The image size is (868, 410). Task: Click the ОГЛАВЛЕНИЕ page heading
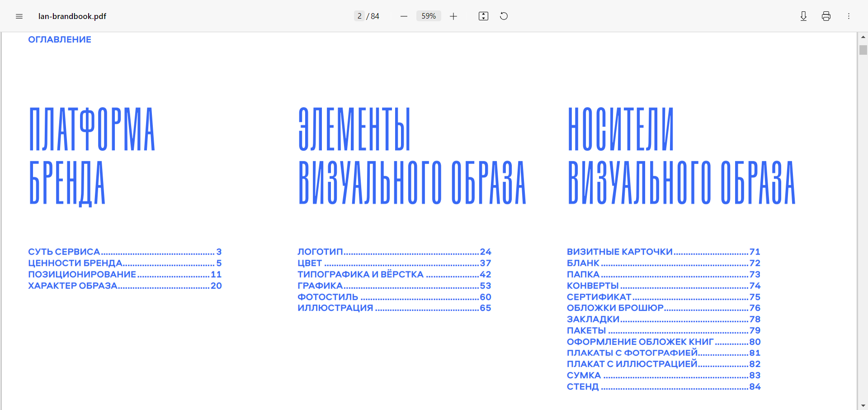click(x=60, y=39)
